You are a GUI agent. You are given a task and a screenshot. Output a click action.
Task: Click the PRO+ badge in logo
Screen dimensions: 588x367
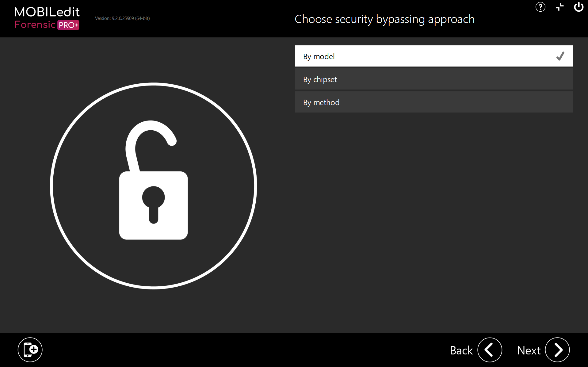(x=68, y=25)
